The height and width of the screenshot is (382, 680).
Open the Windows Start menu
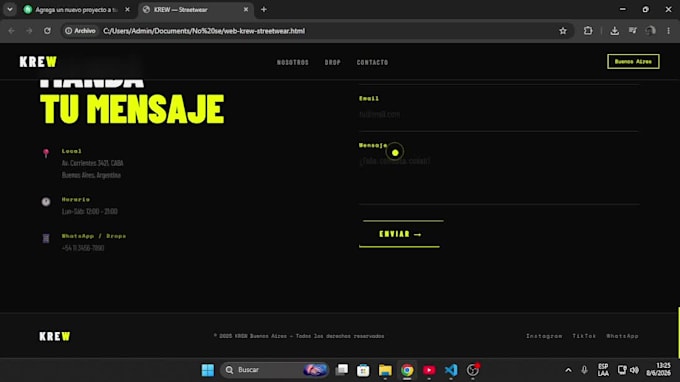pyautogui.click(x=208, y=370)
